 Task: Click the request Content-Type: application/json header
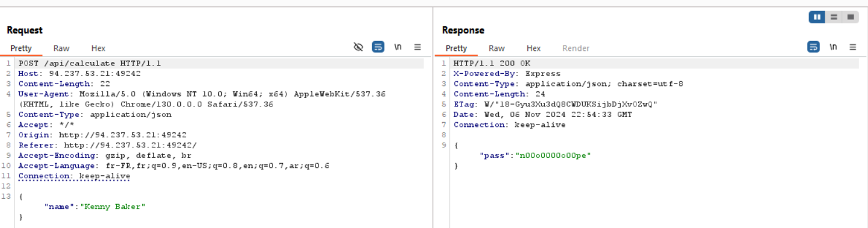pyautogui.click(x=95, y=115)
